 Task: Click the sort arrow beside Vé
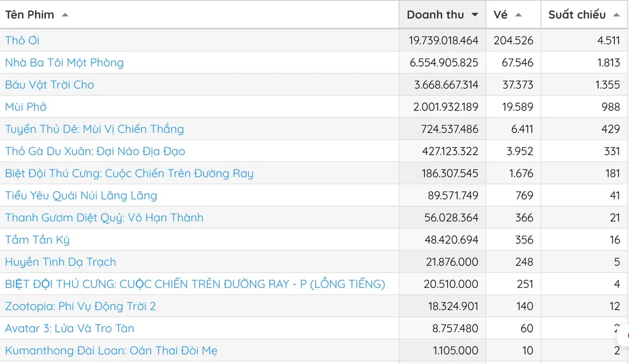click(518, 15)
